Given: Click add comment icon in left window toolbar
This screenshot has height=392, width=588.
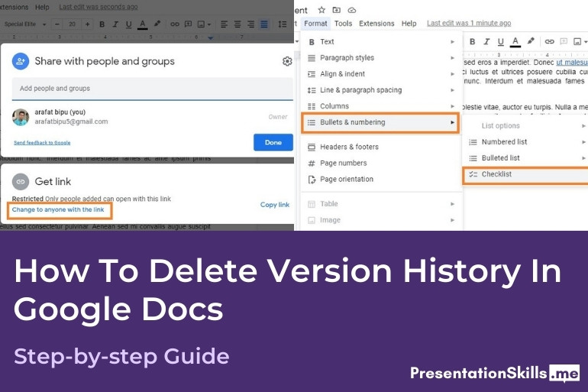Looking at the screenshot, I should coord(189,24).
